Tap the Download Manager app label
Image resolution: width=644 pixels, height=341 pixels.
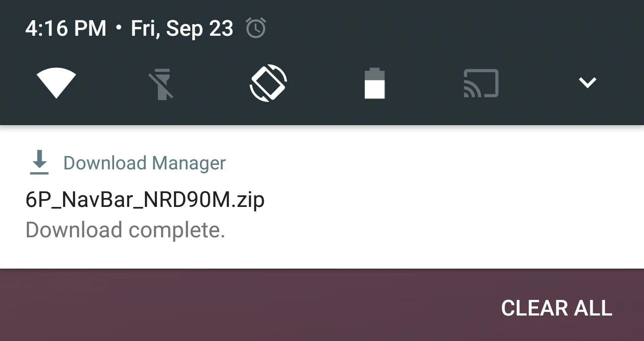144,163
